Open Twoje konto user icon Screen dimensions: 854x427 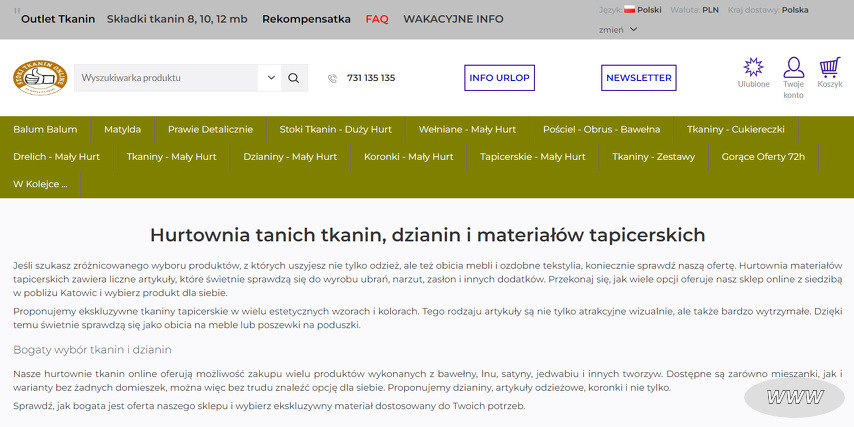coord(794,68)
